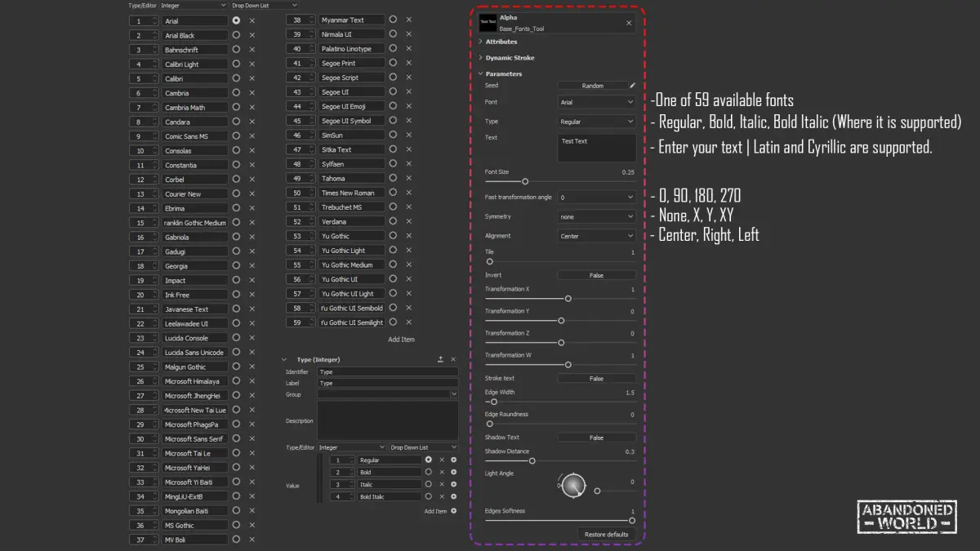The width and height of the screenshot is (980, 551).
Task: Click the plus icon on the Italic row
Action: (454, 484)
